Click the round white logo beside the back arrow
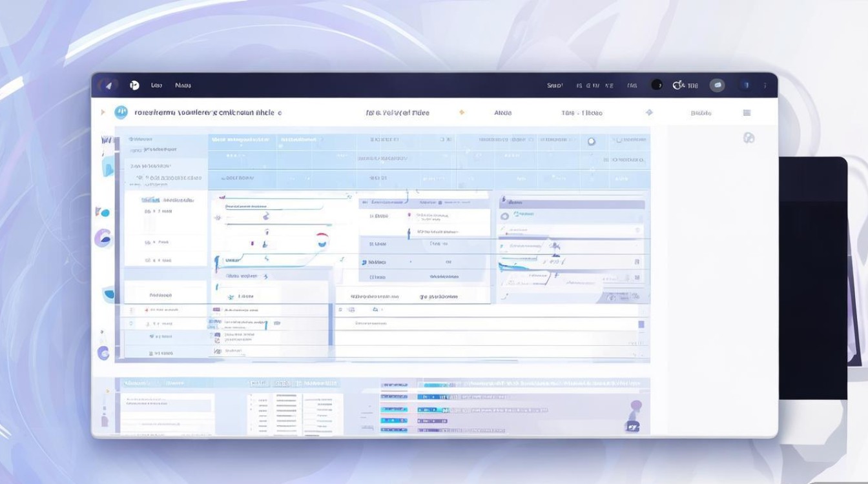 click(x=134, y=85)
